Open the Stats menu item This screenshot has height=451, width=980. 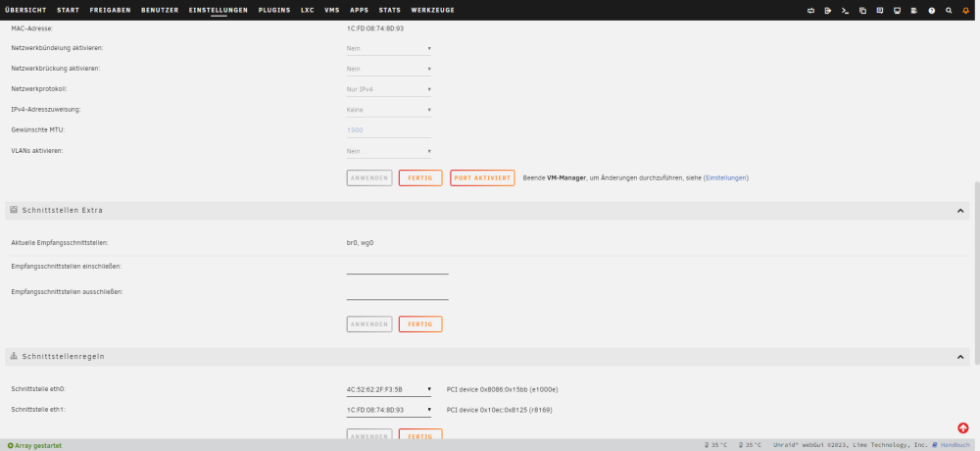(390, 10)
